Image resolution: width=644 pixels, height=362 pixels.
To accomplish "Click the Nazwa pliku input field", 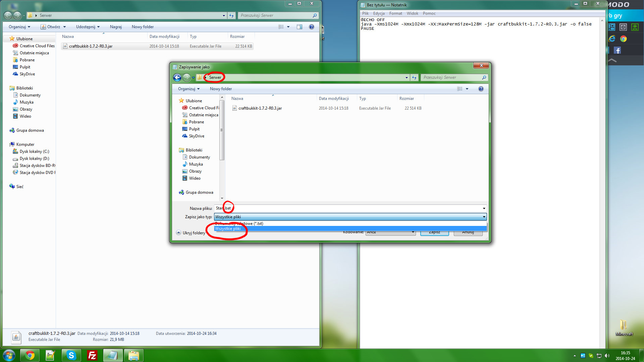I will pyautogui.click(x=348, y=208).
